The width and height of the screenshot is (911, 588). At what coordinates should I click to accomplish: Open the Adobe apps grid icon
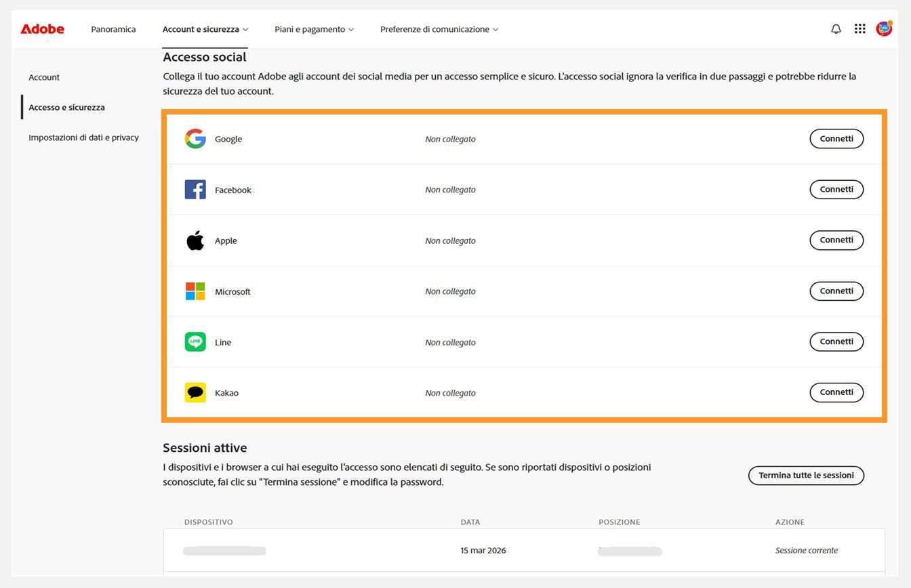(x=859, y=28)
